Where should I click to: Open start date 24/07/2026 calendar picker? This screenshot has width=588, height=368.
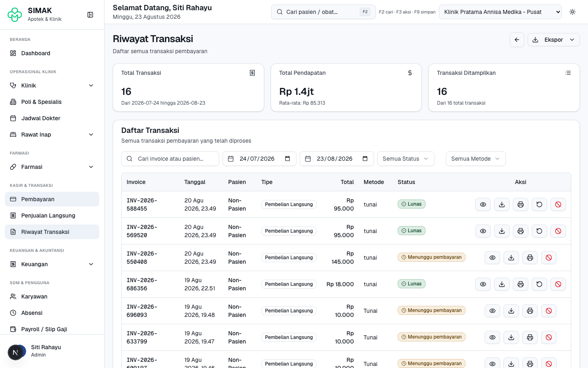[287, 159]
